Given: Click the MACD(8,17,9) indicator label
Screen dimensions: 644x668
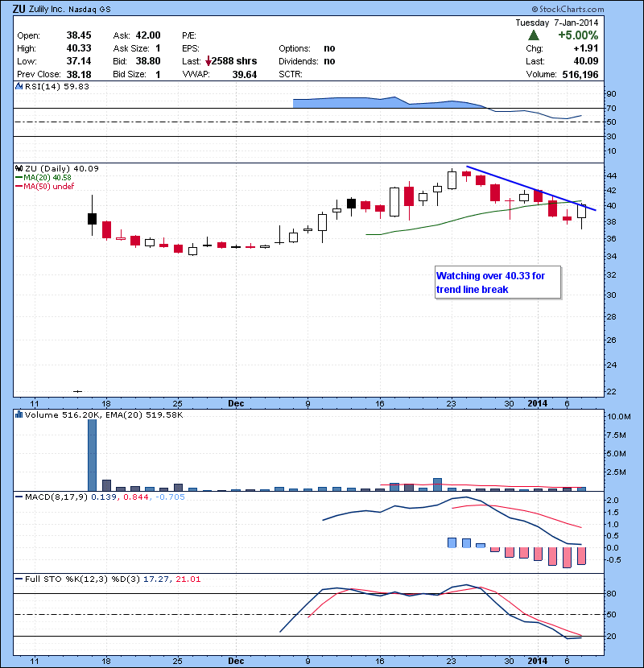Looking at the screenshot, I should 56,497.
